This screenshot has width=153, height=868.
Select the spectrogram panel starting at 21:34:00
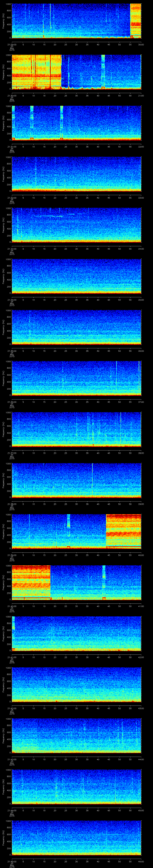click(x=76, y=276)
